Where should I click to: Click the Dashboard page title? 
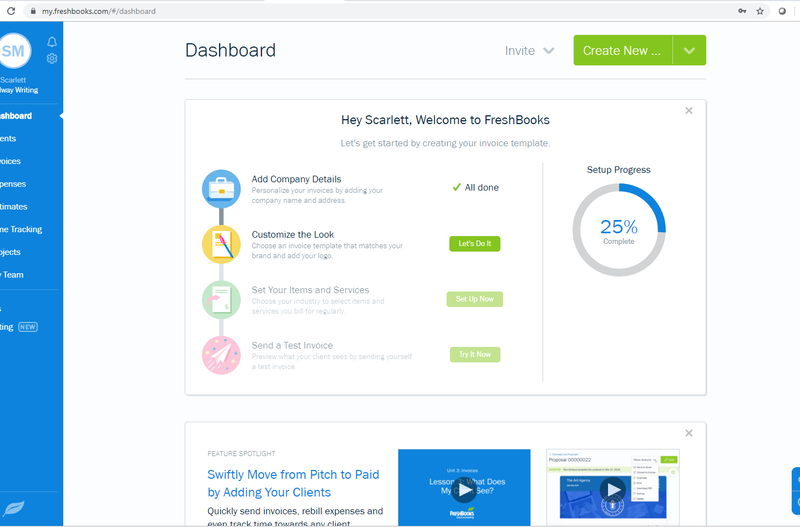231,50
